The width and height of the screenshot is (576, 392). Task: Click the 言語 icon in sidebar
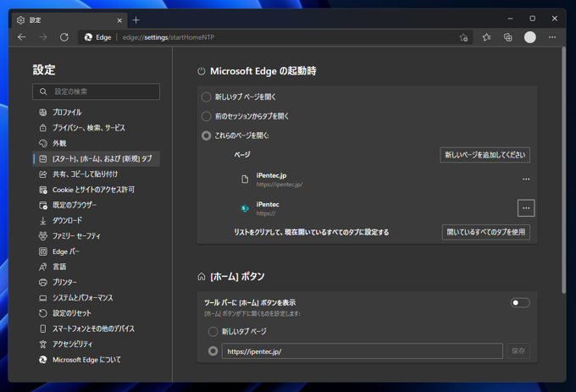tap(43, 267)
